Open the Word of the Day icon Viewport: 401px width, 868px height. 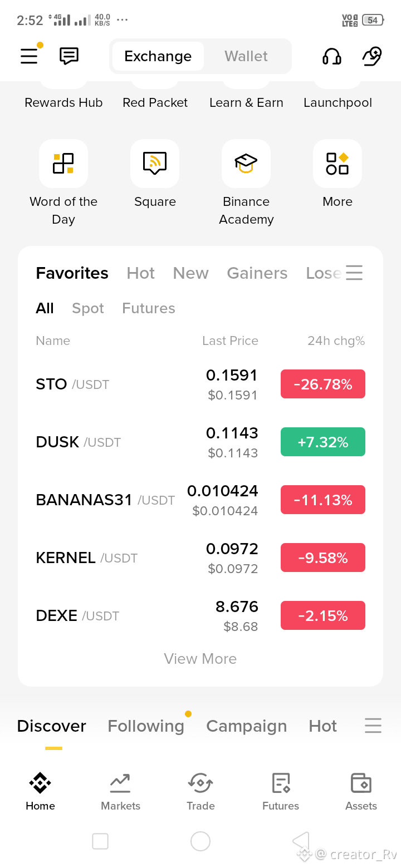(x=63, y=164)
